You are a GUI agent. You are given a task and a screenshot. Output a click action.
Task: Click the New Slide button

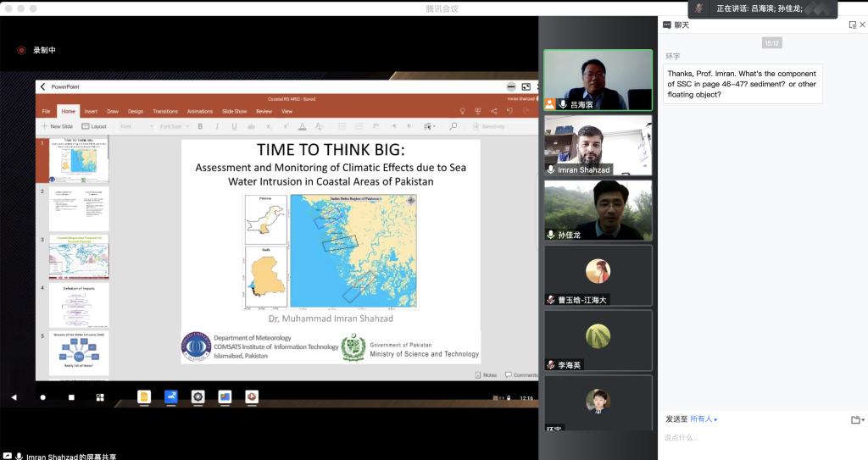(x=56, y=126)
